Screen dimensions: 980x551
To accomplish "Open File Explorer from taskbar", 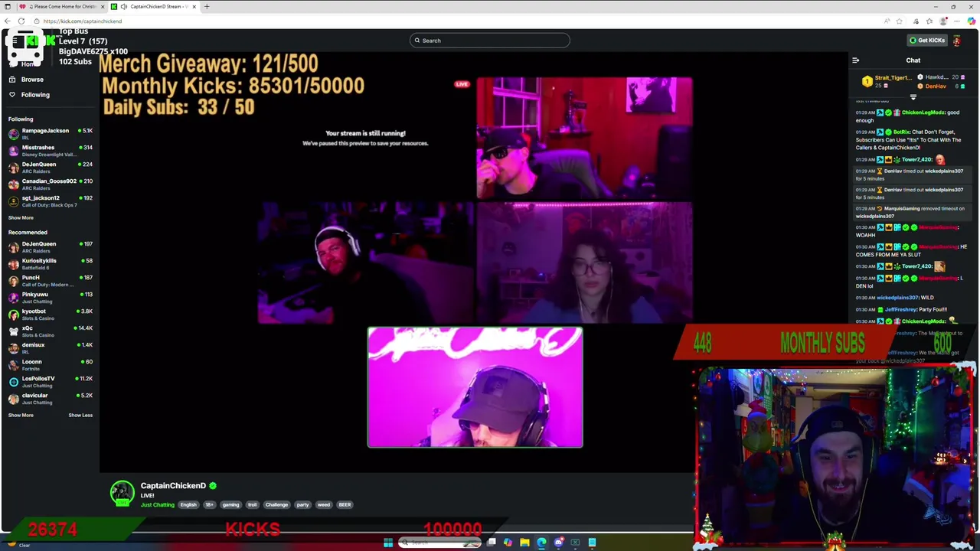I will click(x=524, y=543).
